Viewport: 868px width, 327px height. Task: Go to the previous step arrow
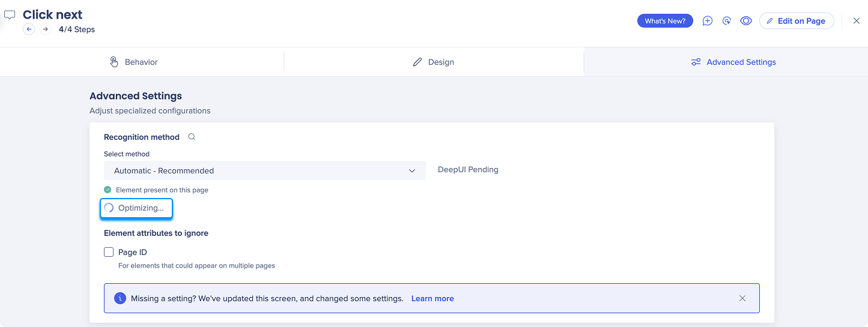(29, 29)
